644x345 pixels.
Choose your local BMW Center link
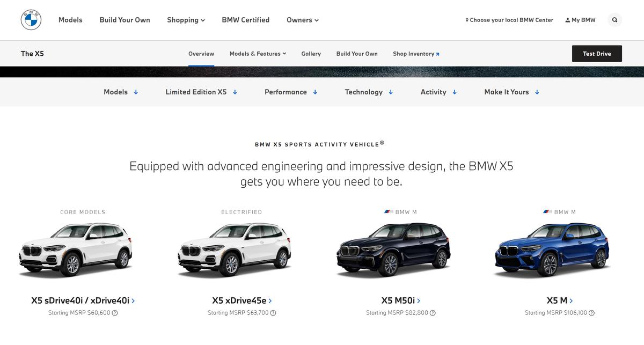click(509, 20)
